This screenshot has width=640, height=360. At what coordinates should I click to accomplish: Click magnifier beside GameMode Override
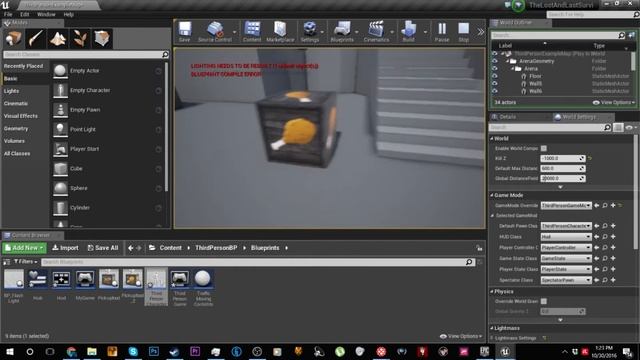pos(605,206)
